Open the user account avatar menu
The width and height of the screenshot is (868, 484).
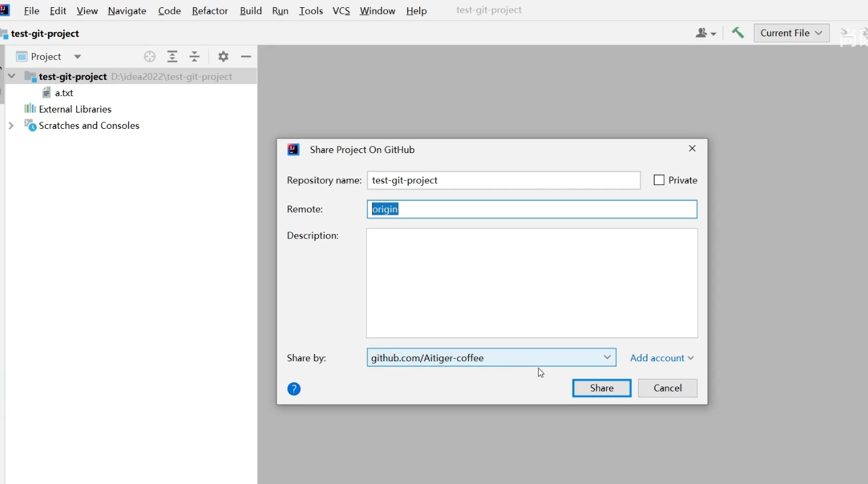pos(706,33)
